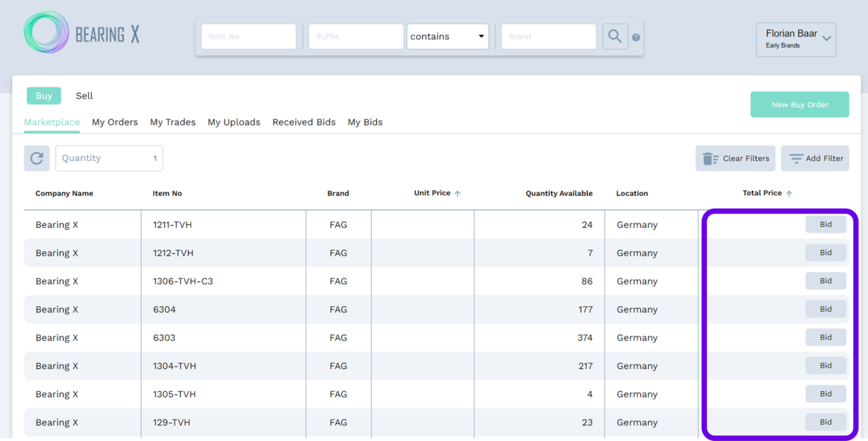Image resolution: width=868 pixels, height=441 pixels.
Task: Bid on item 1211-TVH
Action: click(x=826, y=224)
